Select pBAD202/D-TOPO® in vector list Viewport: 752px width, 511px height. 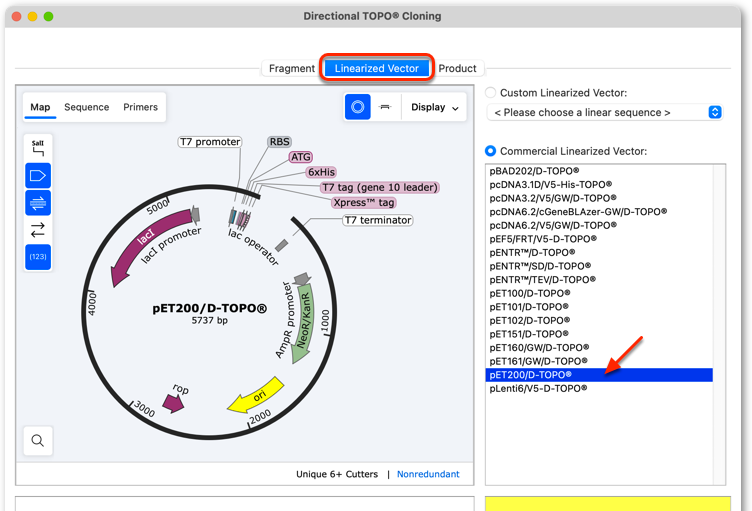(599, 171)
